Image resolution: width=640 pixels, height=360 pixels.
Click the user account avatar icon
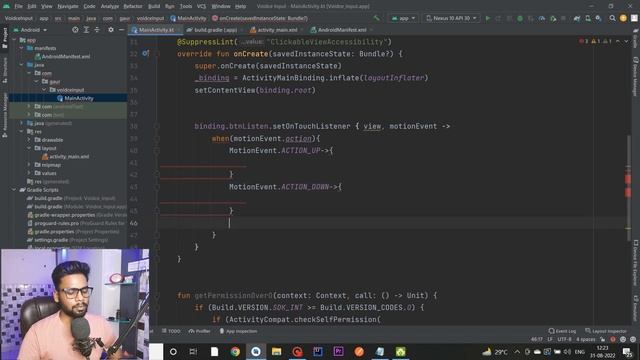pos(623,18)
